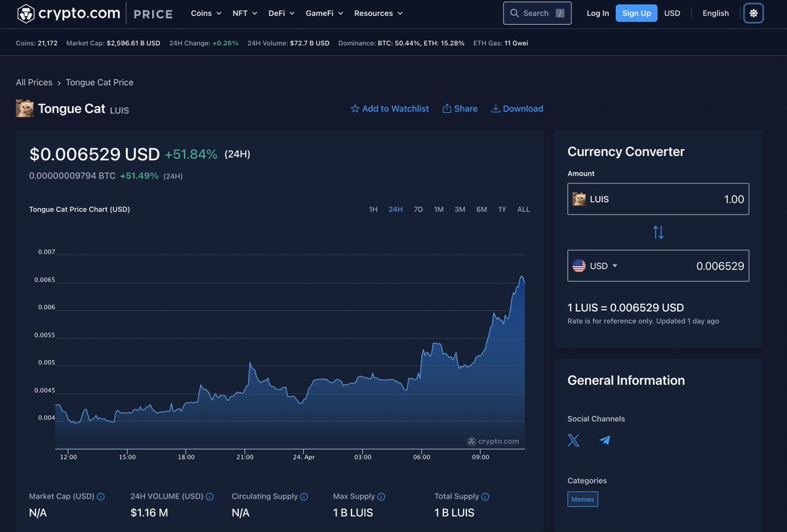Click the ETH Gas 11 Gwei stat
This screenshot has width=787, height=532.
tap(500, 43)
